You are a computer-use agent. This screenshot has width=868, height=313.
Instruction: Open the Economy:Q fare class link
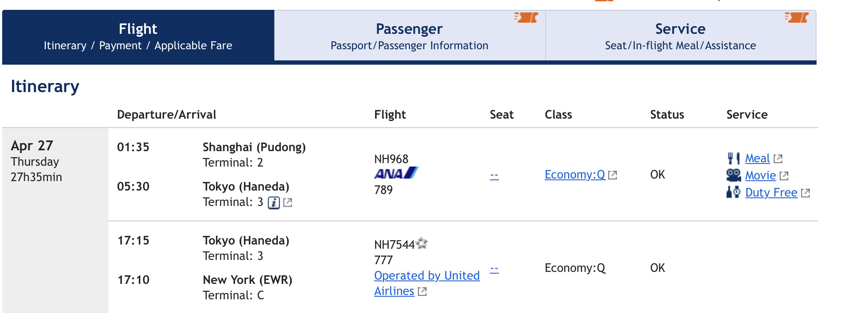click(x=575, y=175)
